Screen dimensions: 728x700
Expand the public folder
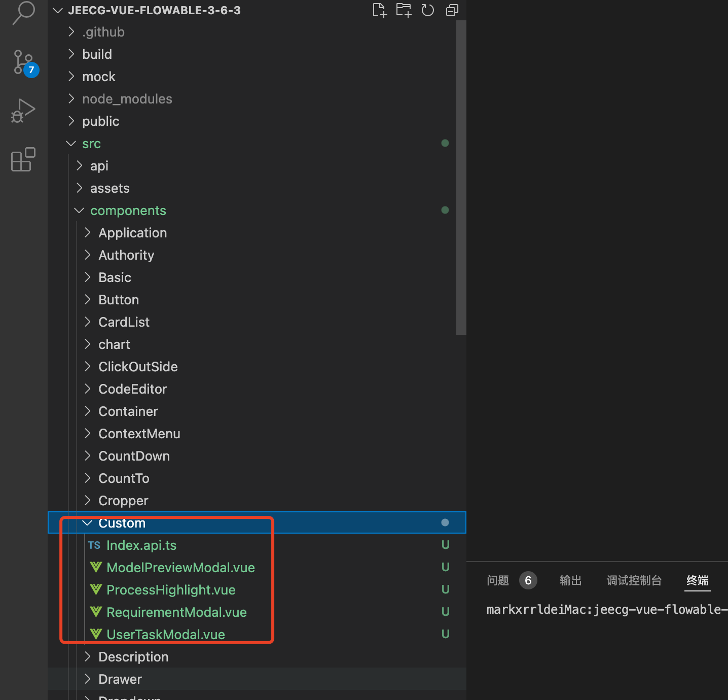(x=71, y=121)
